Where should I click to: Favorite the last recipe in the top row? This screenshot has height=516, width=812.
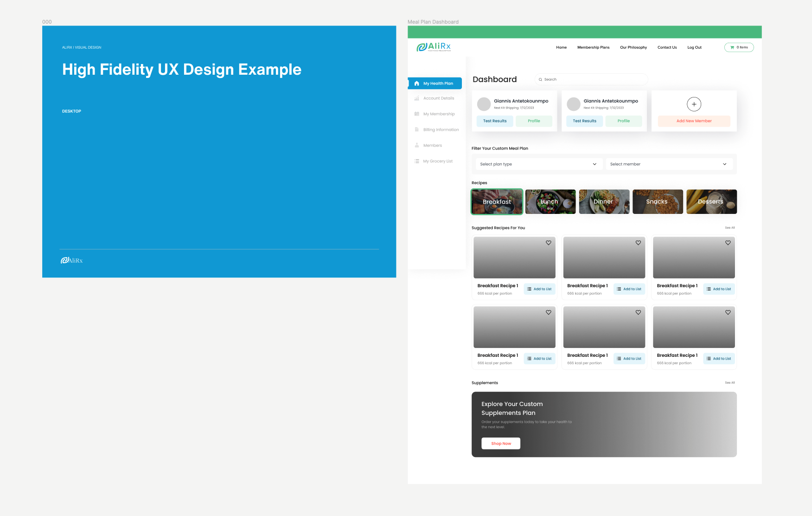(x=728, y=243)
